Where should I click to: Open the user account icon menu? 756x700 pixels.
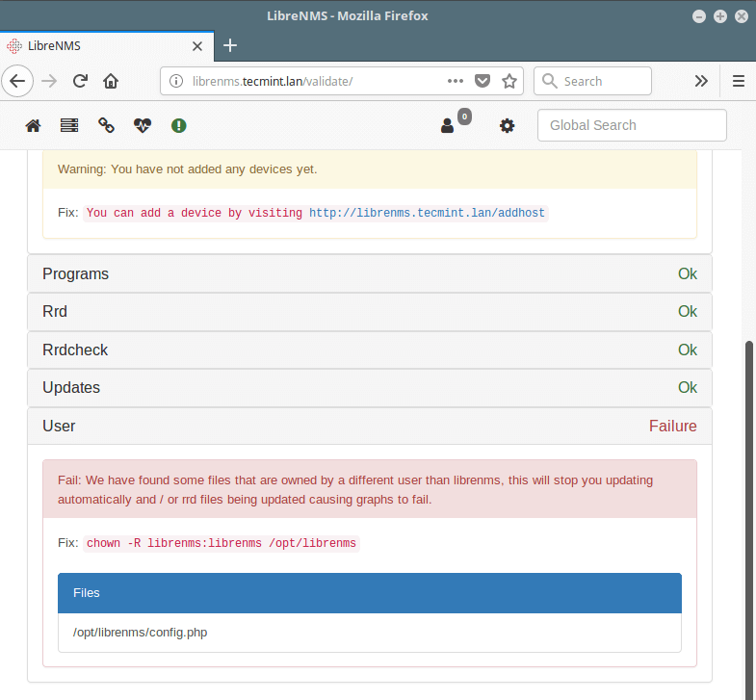(x=448, y=126)
